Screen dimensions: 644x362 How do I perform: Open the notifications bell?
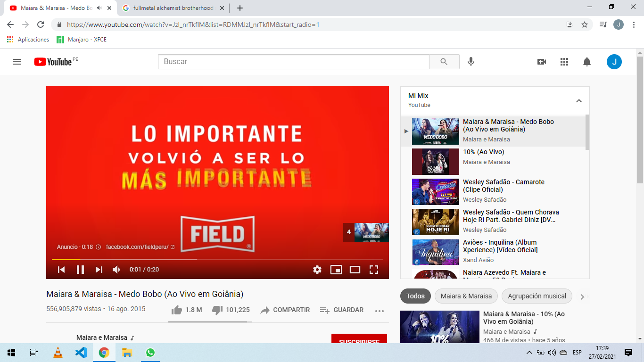pyautogui.click(x=587, y=62)
